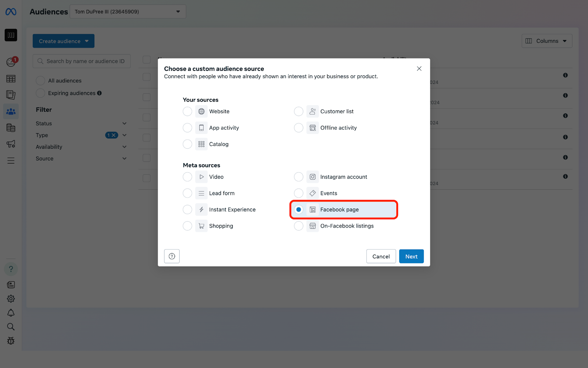Select the Shopping radio button

click(187, 226)
